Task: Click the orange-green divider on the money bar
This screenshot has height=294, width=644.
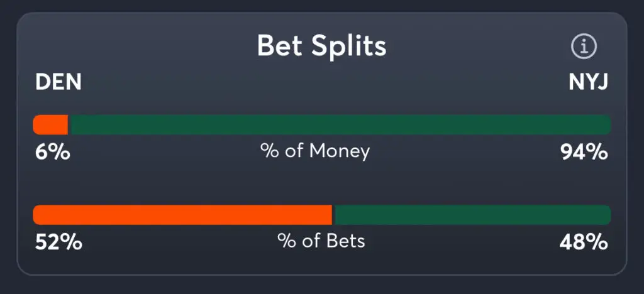Action: [x=69, y=124]
